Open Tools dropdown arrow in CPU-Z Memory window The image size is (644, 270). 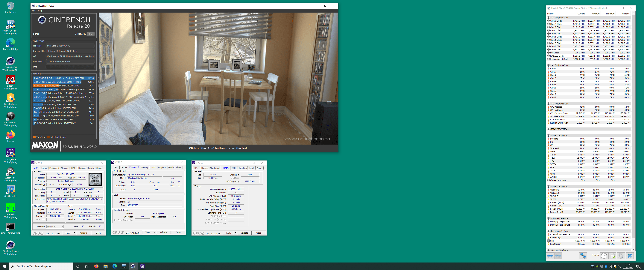coord(235,233)
